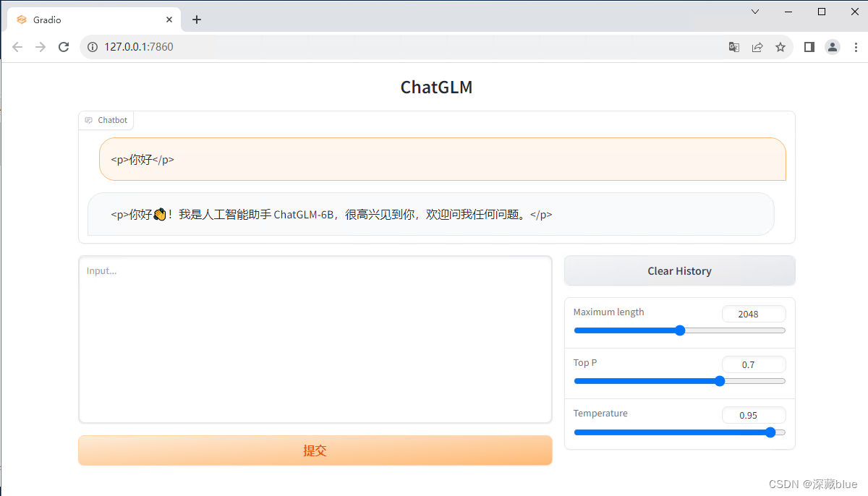
Task: Open the user profile avatar icon
Action: [x=833, y=47]
